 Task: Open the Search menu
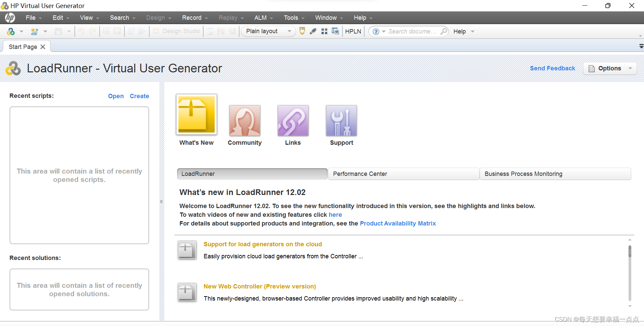(x=122, y=18)
